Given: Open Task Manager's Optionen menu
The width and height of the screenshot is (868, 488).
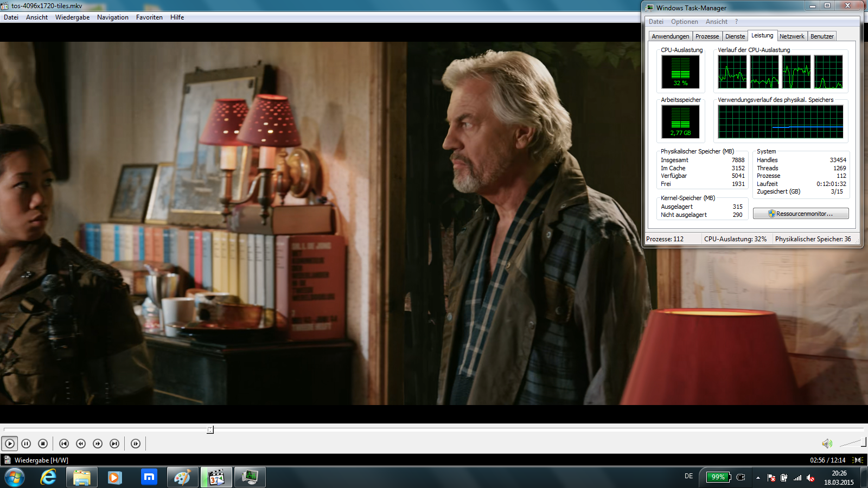Looking at the screenshot, I should tap(685, 22).
